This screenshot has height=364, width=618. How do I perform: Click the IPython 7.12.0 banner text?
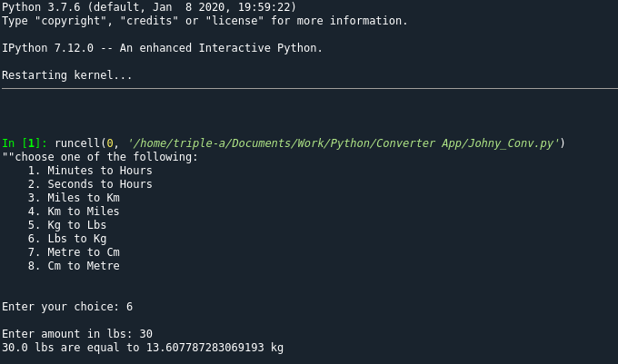pos(162,48)
